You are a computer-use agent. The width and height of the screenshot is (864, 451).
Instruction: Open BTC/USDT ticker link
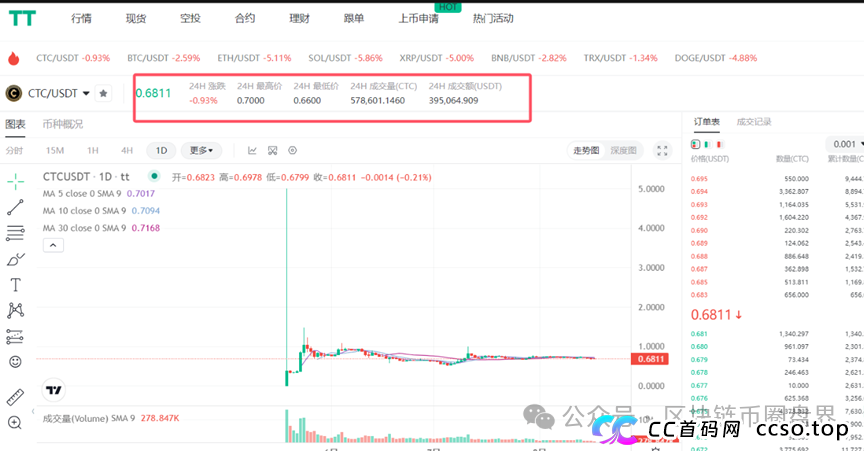pos(164,58)
